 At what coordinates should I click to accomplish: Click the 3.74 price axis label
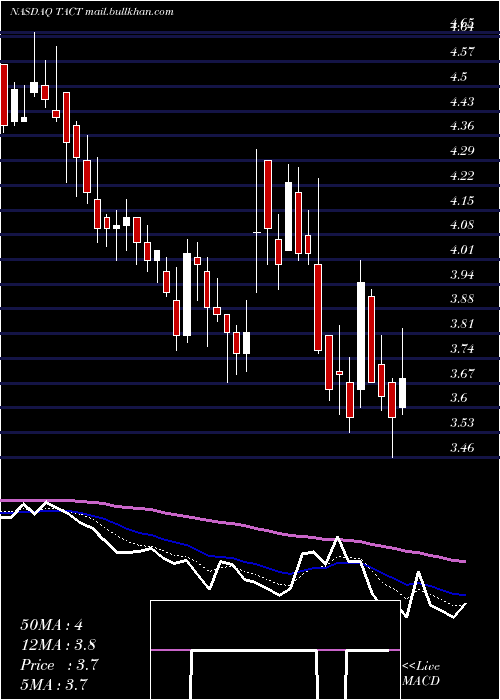[x=462, y=349]
